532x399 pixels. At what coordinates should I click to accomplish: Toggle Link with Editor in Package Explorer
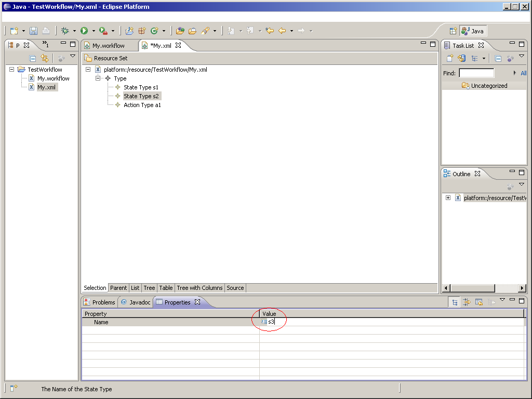coord(45,59)
